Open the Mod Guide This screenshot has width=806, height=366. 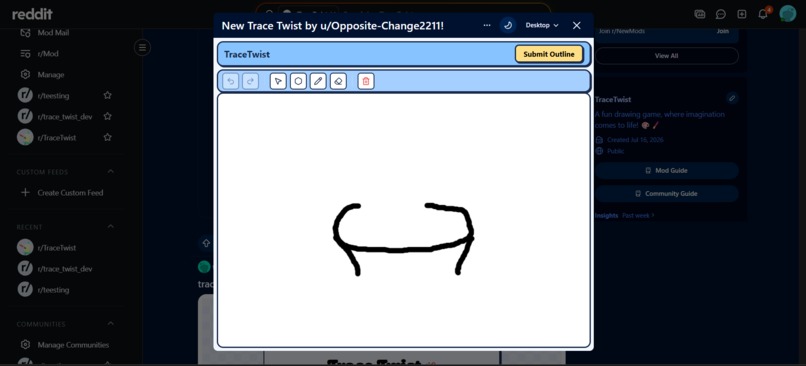[x=666, y=170]
